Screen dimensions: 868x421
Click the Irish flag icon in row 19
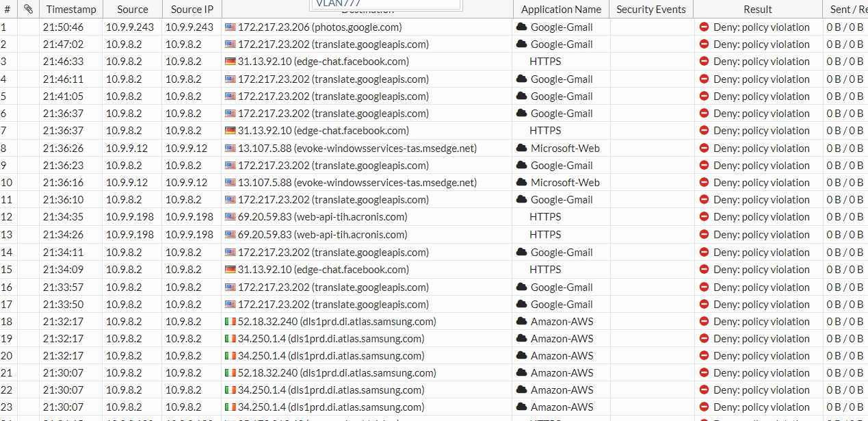coord(230,339)
